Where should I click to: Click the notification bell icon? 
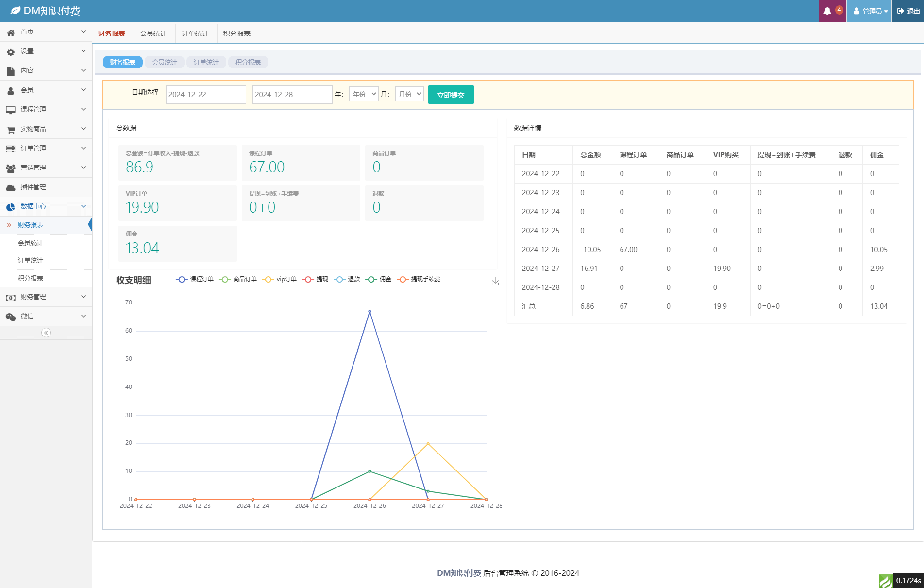tap(827, 11)
